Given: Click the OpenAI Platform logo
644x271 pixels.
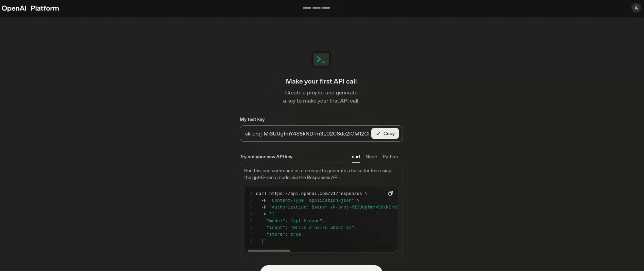Looking at the screenshot, I should point(30,8).
